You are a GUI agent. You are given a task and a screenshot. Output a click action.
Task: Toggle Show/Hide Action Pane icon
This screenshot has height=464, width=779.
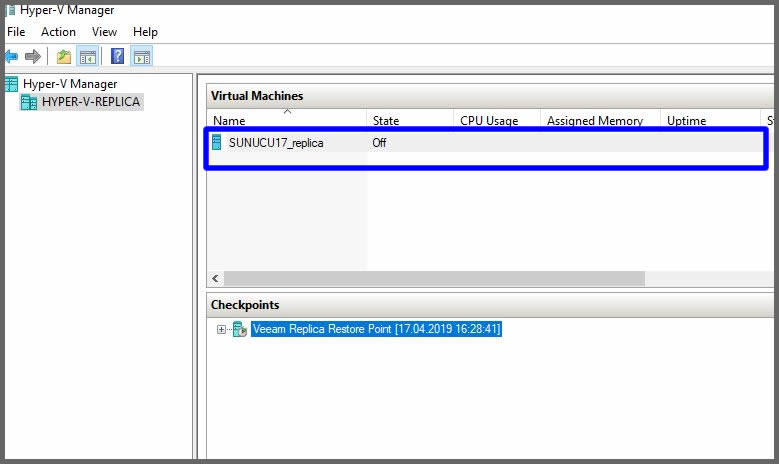pos(142,57)
